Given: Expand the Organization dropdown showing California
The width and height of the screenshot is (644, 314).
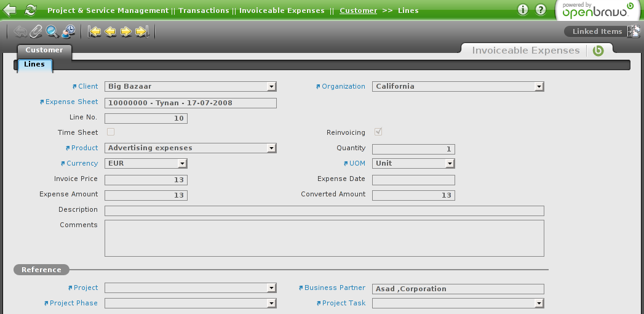Looking at the screenshot, I should coord(539,87).
